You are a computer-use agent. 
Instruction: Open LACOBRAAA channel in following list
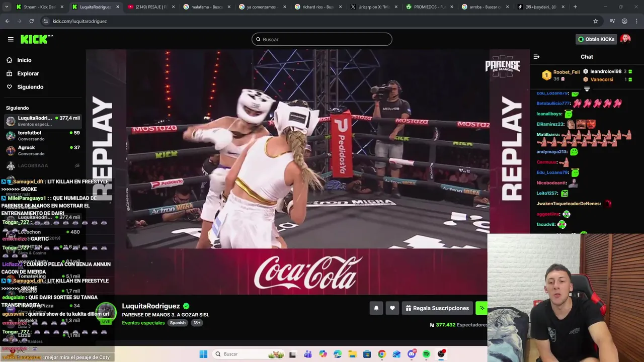43,165
